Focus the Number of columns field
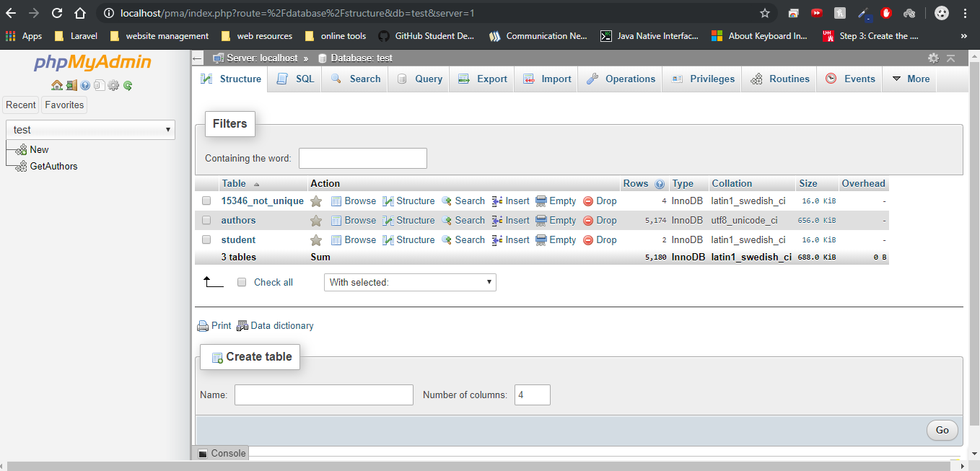 coord(533,395)
